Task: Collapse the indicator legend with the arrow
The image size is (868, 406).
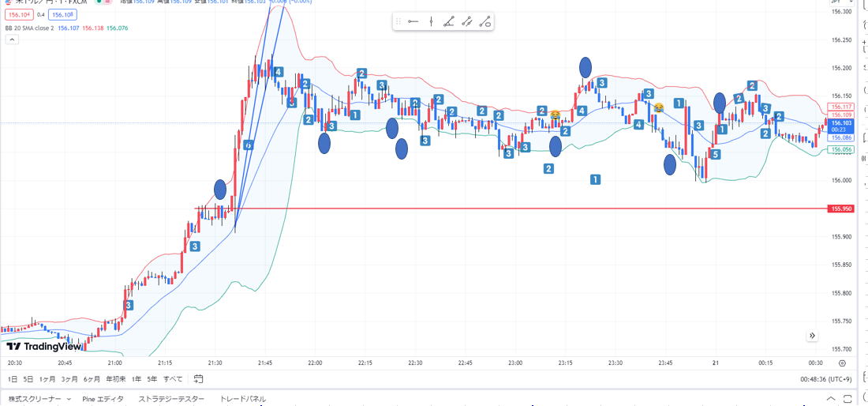Action: pyautogui.click(x=13, y=40)
